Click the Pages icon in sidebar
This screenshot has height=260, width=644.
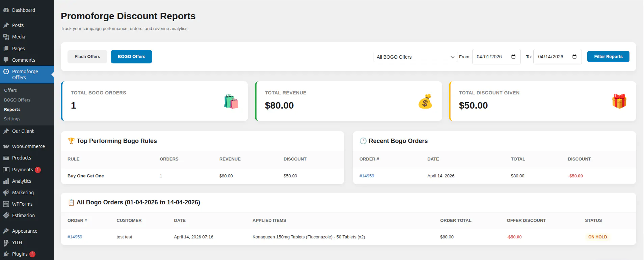(x=6, y=49)
